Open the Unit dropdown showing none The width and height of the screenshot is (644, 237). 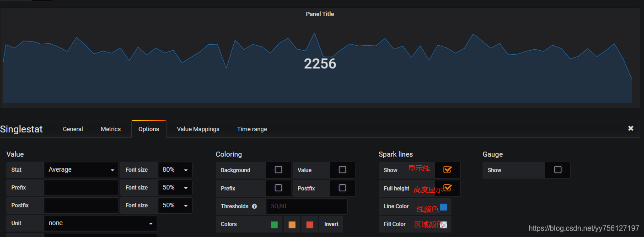click(100, 223)
